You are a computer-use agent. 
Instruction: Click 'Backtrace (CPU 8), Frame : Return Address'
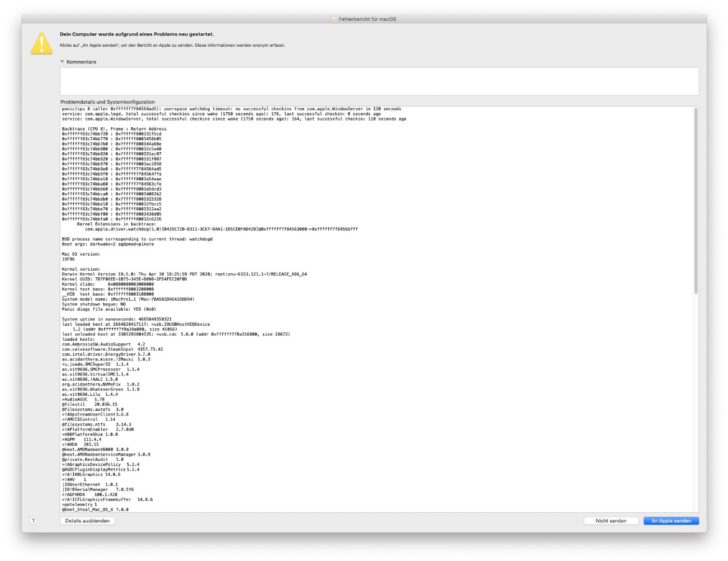(x=114, y=129)
